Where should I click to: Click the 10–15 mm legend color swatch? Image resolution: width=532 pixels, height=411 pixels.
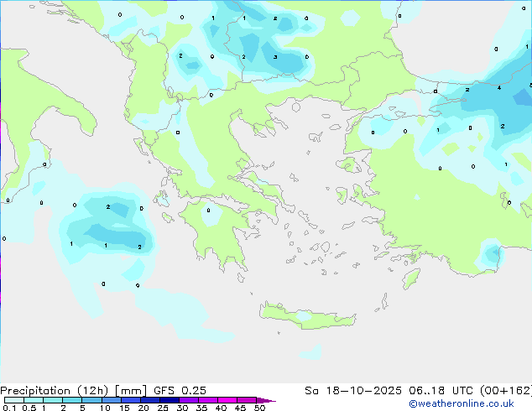click(x=111, y=400)
